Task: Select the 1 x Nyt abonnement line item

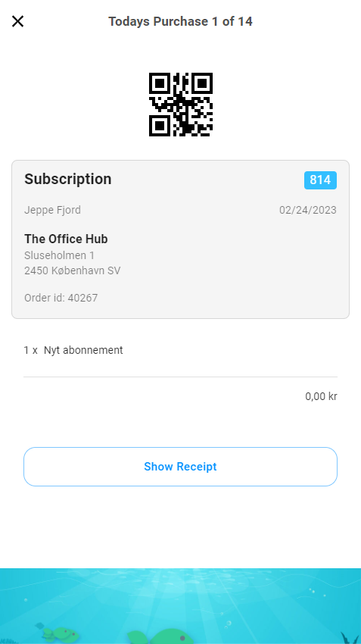Action: tap(73, 350)
